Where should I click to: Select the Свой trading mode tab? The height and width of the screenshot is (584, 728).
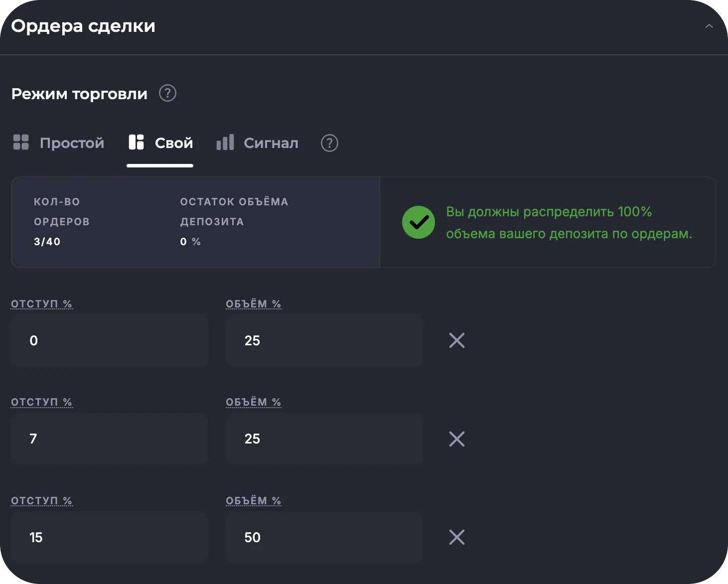[x=173, y=143]
